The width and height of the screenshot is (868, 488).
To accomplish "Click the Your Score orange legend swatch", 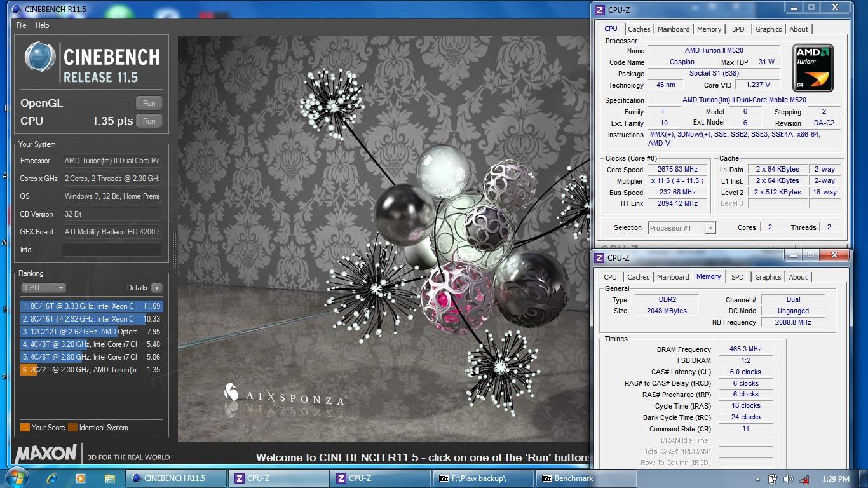I will pyautogui.click(x=25, y=428).
